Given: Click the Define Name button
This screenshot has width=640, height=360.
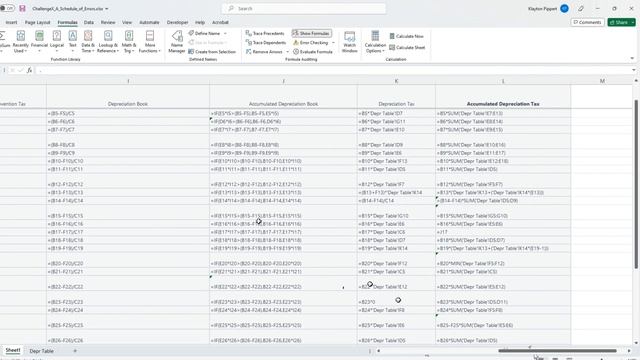Looking at the screenshot, I should (x=205, y=33).
